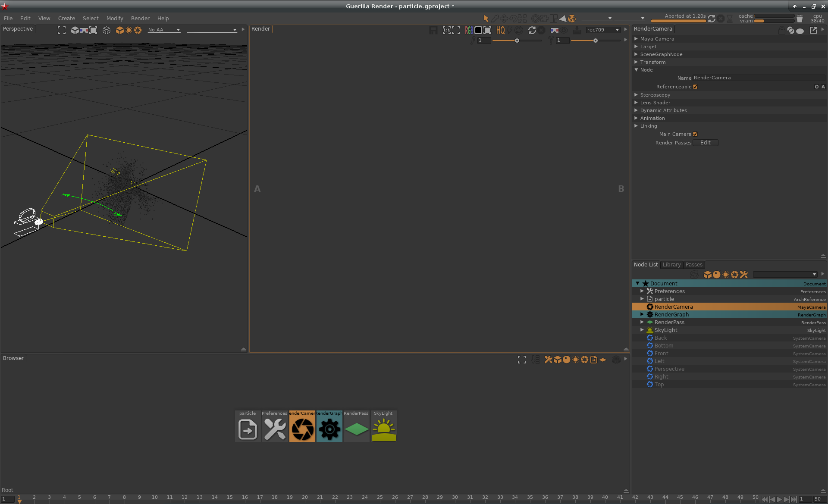
Task: Click the globe icon in top toolbar
Action: [x=572, y=19]
